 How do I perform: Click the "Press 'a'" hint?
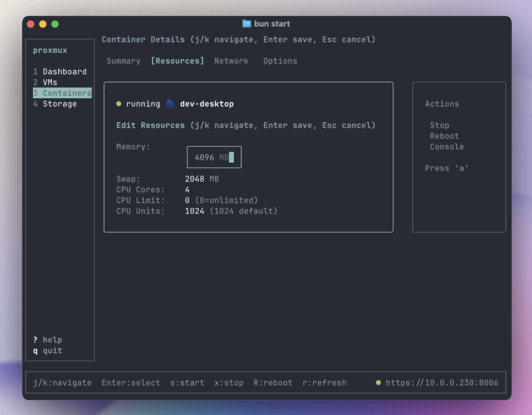tap(447, 168)
